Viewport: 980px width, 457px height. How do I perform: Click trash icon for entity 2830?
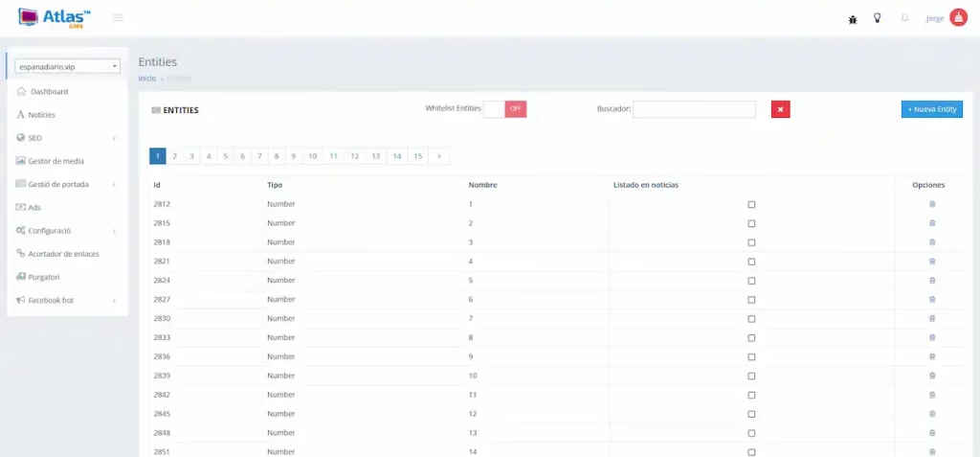(x=932, y=318)
